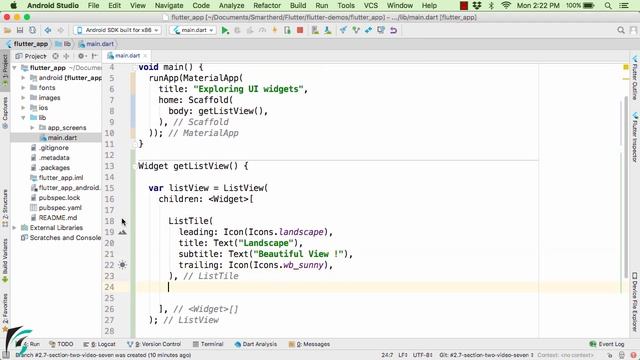Open the Messages tool window
Viewport: 640px width, 360px height.
point(309,344)
